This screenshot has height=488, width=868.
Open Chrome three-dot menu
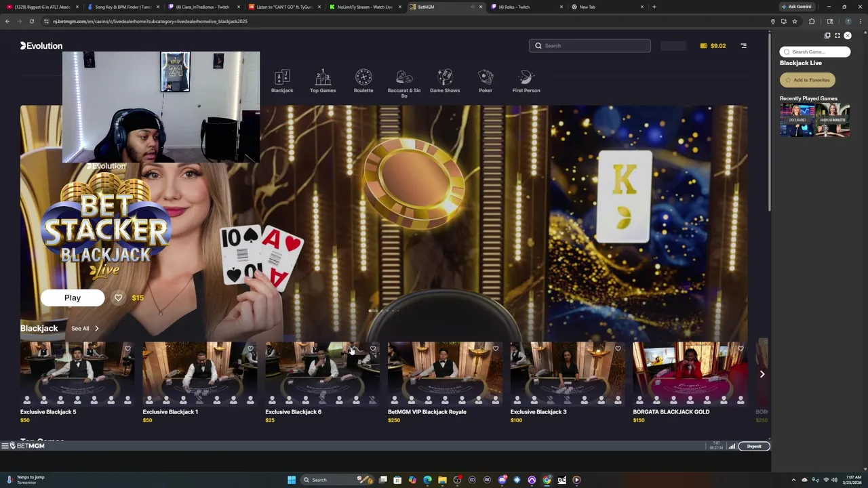[x=860, y=21]
